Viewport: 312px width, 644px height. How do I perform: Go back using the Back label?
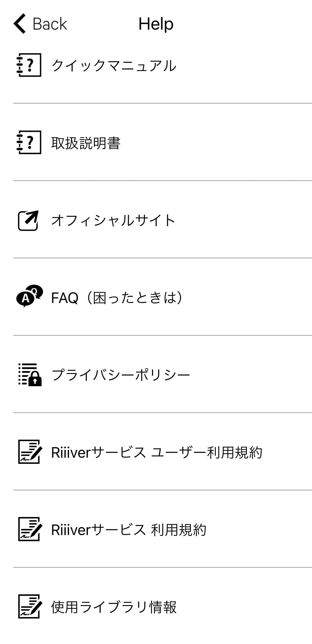(50, 24)
